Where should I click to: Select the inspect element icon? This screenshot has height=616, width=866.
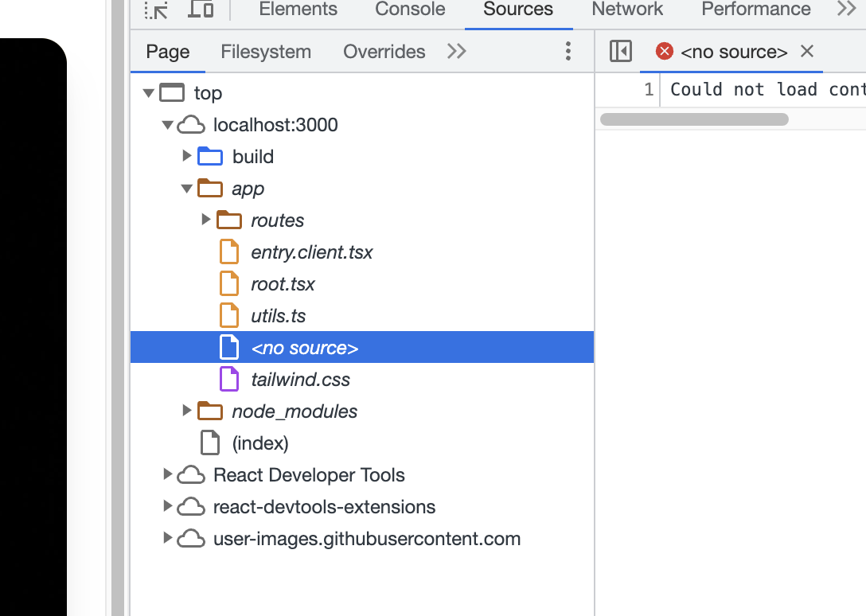[x=156, y=10]
